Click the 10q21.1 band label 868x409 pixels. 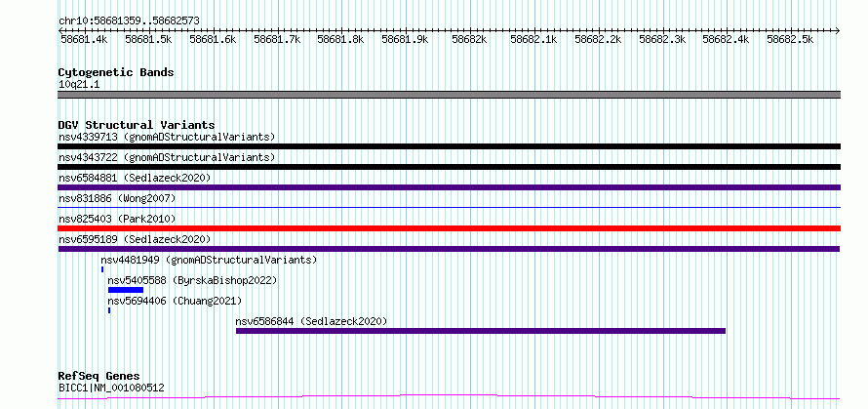click(79, 85)
